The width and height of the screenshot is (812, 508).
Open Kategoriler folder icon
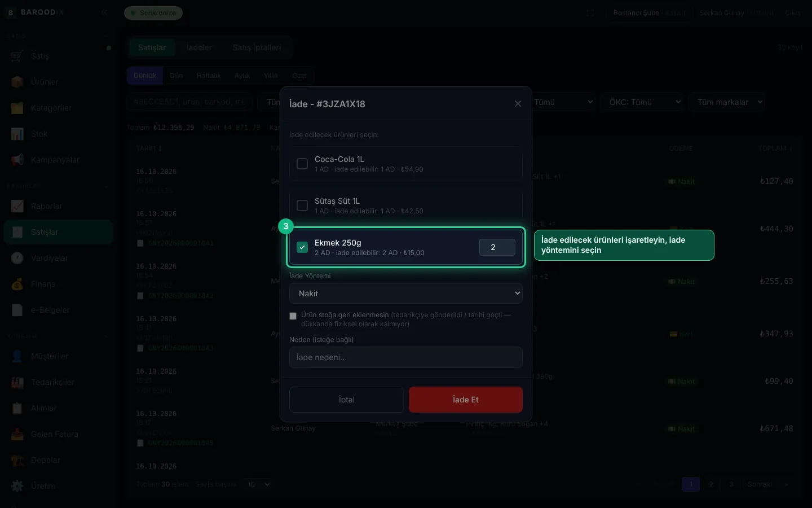(x=17, y=108)
